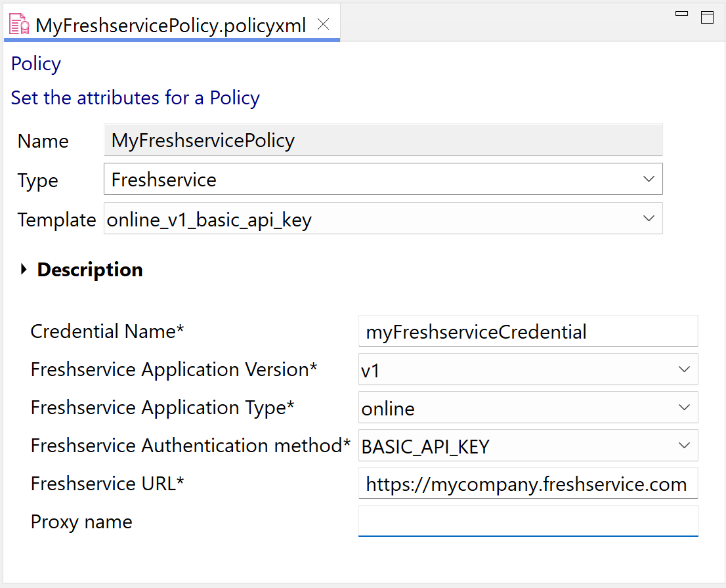Click the Credential Name input field
This screenshot has width=726, height=588.
(528, 331)
